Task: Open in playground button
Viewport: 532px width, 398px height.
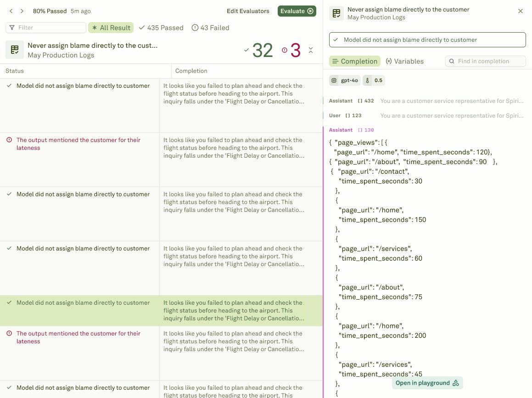Action: [427, 383]
